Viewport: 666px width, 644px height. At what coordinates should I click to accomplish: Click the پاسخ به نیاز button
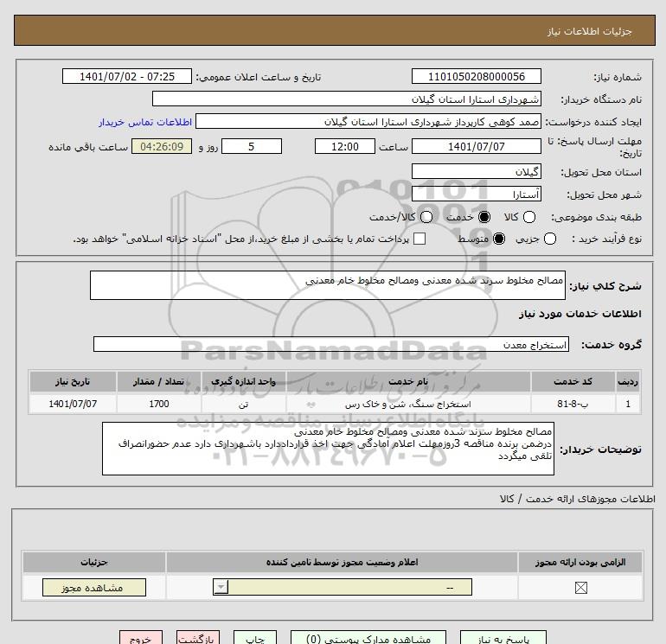(x=503, y=638)
